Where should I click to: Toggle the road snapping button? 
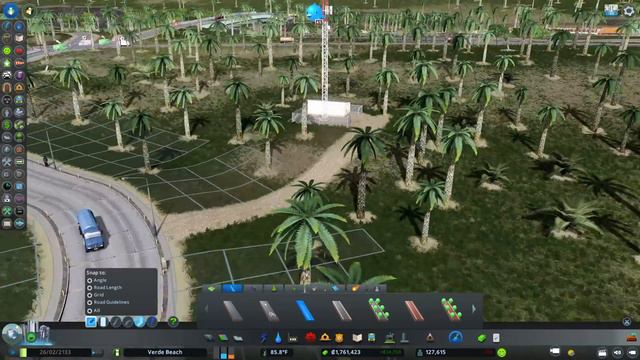[91, 322]
